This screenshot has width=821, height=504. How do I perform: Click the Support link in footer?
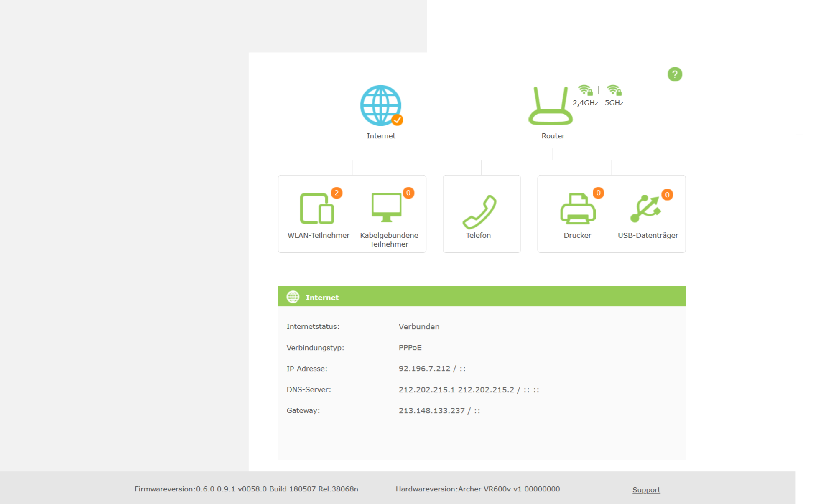click(x=646, y=490)
